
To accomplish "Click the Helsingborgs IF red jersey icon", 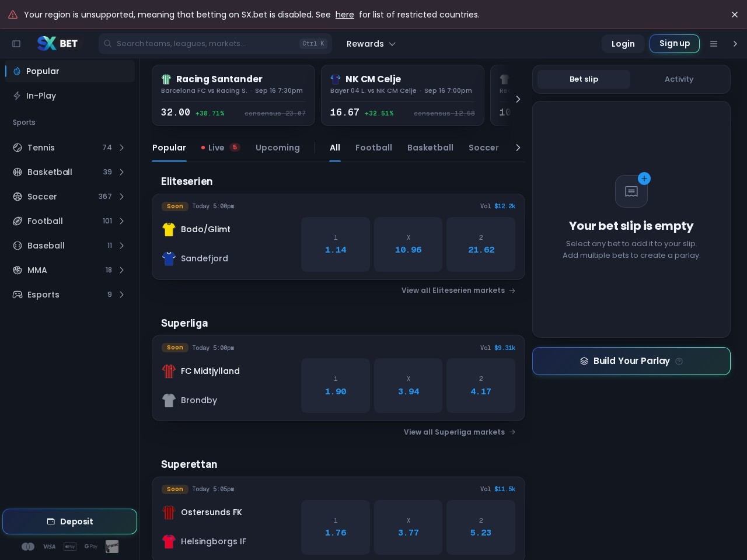I will (x=169, y=541).
